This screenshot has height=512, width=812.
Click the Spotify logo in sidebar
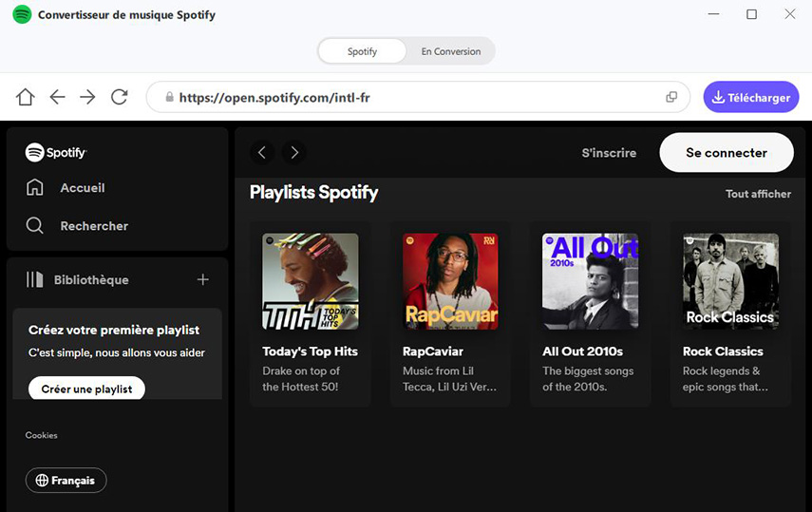click(x=56, y=152)
